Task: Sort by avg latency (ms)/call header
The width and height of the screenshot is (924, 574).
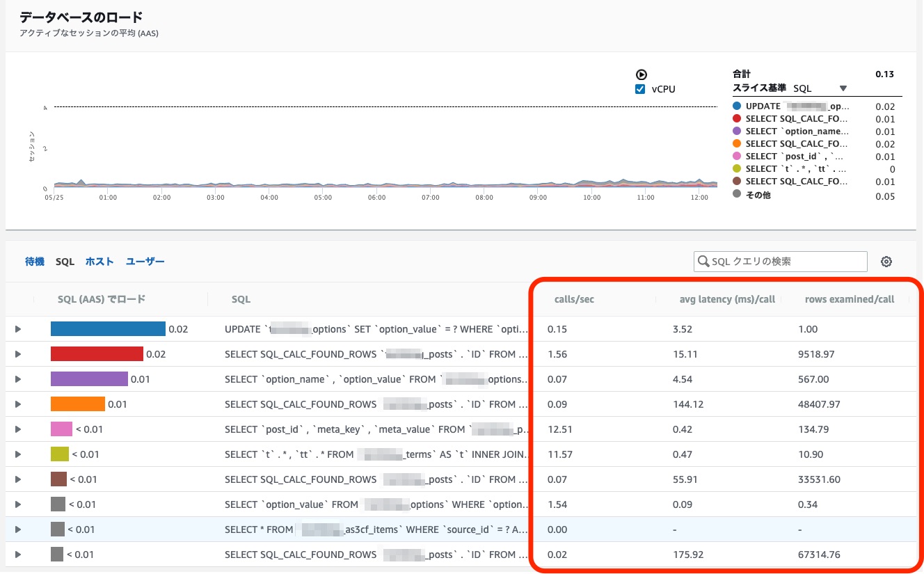Action: pyautogui.click(x=727, y=299)
